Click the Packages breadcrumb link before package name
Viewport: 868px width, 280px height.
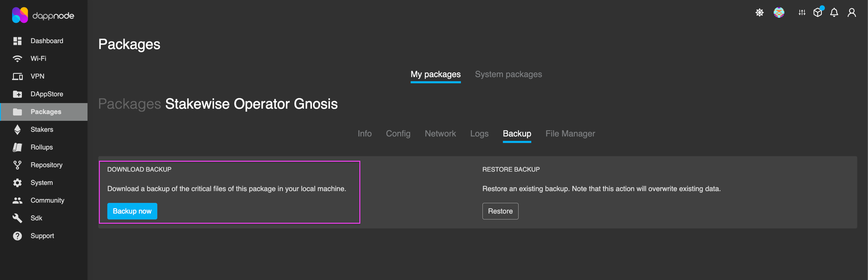[x=129, y=104]
